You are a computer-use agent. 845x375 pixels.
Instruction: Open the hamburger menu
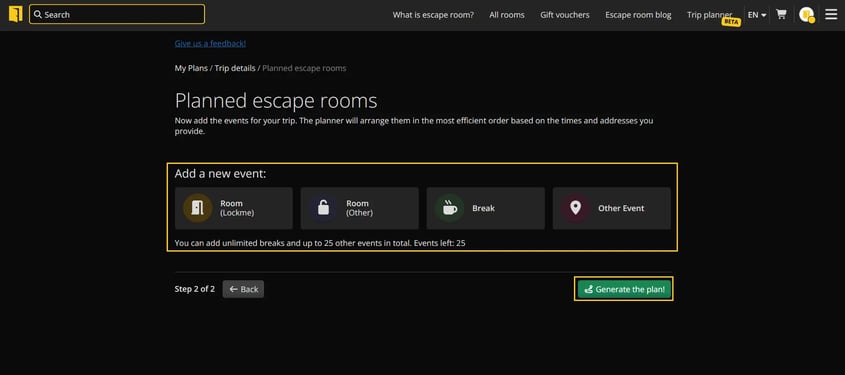(831, 15)
